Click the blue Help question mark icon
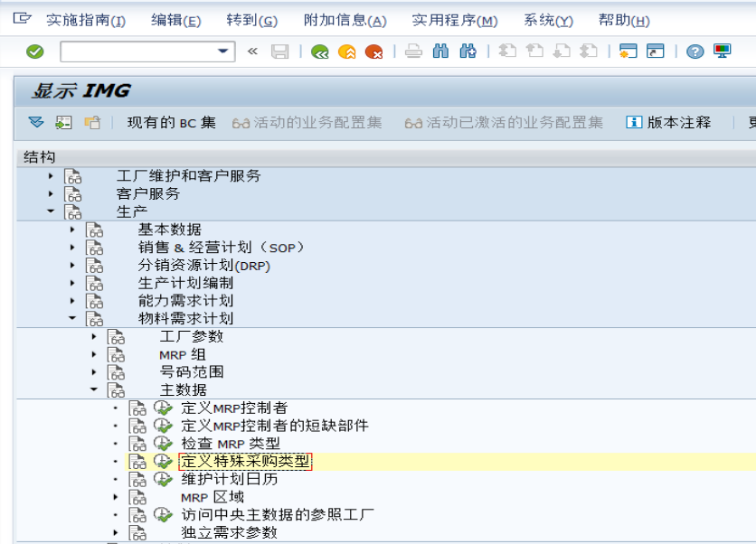Image resolution: width=756 pixels, height=544 pixels. (695, 52)
